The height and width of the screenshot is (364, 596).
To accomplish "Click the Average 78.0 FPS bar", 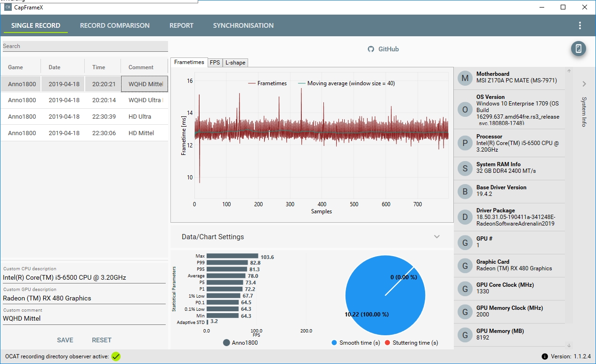I will (226, 276).
